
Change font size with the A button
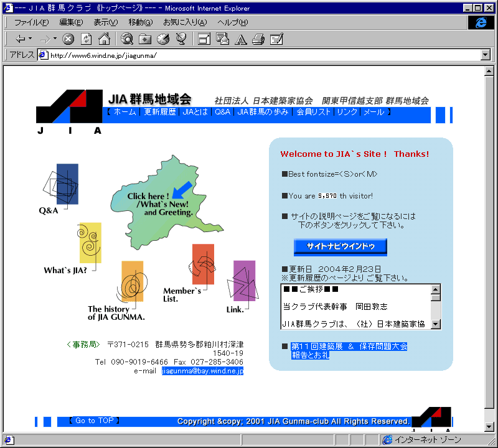point(240,39)
